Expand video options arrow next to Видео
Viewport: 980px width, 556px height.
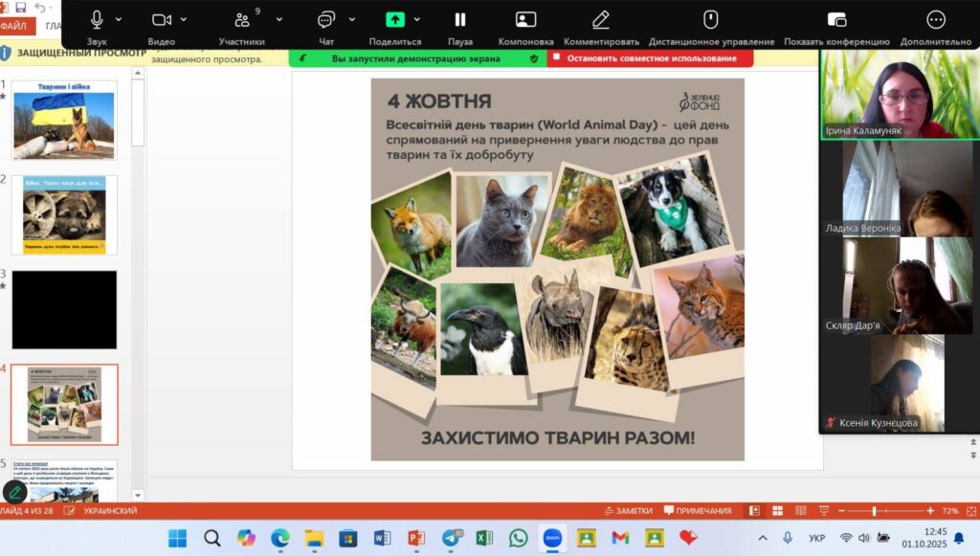184,19
